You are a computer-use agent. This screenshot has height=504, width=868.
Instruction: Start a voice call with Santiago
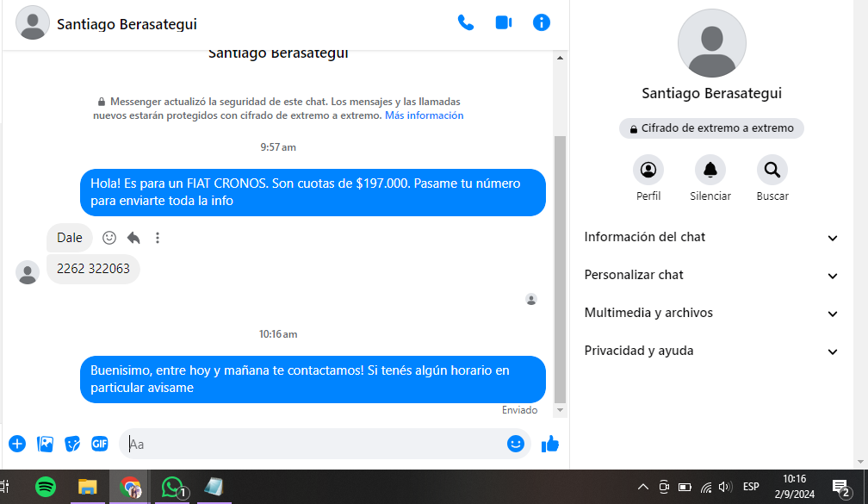point(466,23)
